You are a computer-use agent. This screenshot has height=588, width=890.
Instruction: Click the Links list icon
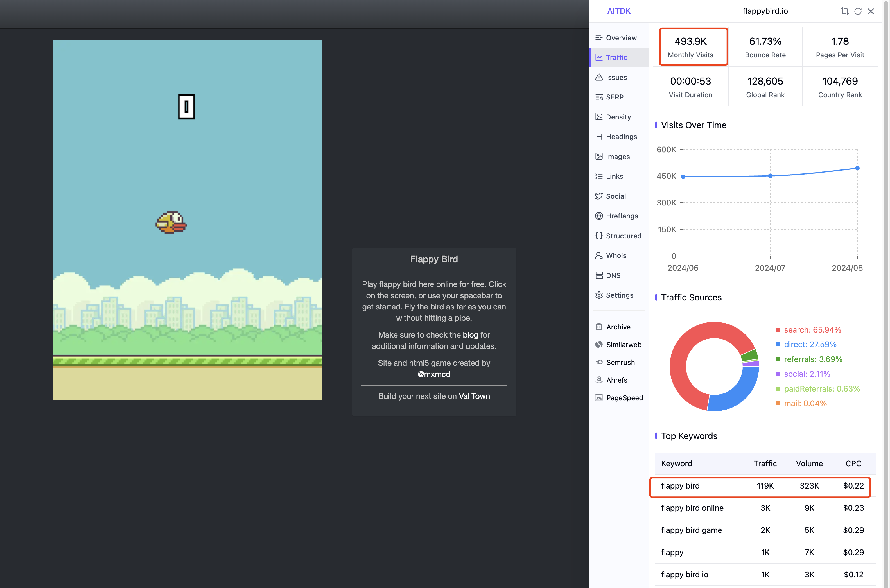(599, 176)
